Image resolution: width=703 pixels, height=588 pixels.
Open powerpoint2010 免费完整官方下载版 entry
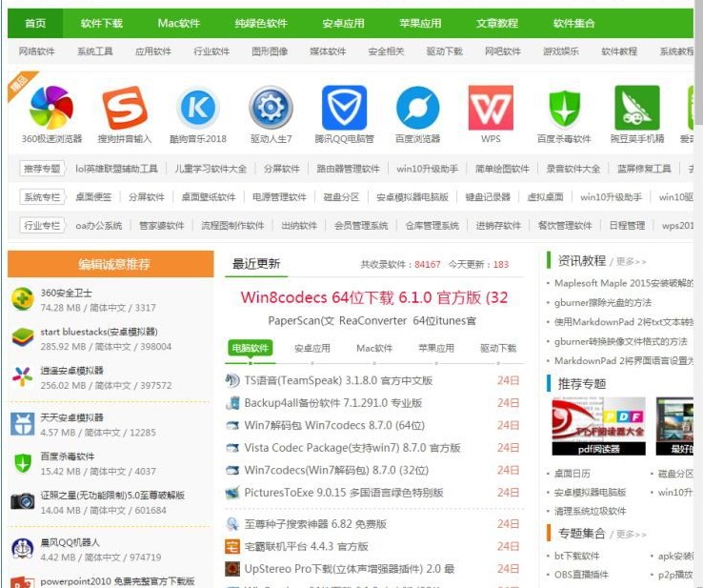[x=117, y=581]
